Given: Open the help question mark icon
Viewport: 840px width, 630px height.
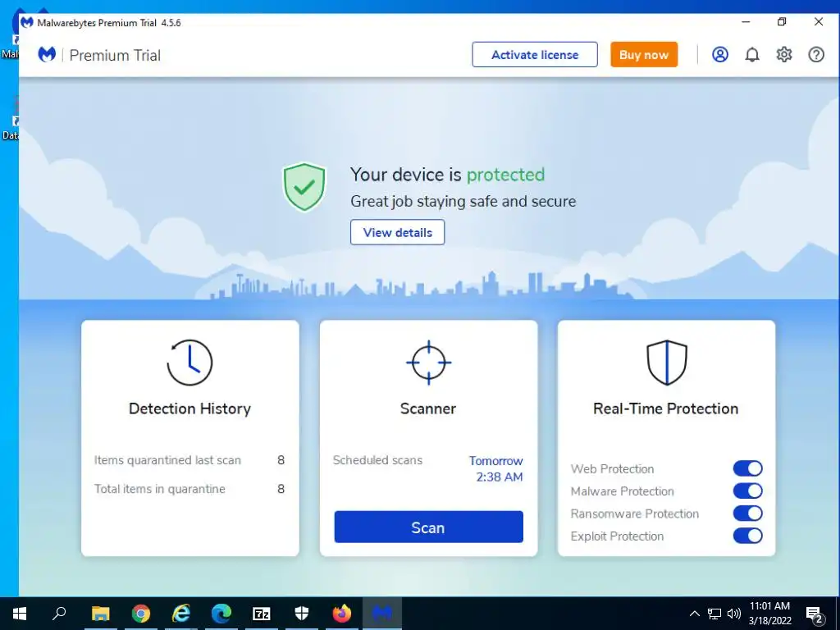Looking at the screenshot, I should [816, 55].
